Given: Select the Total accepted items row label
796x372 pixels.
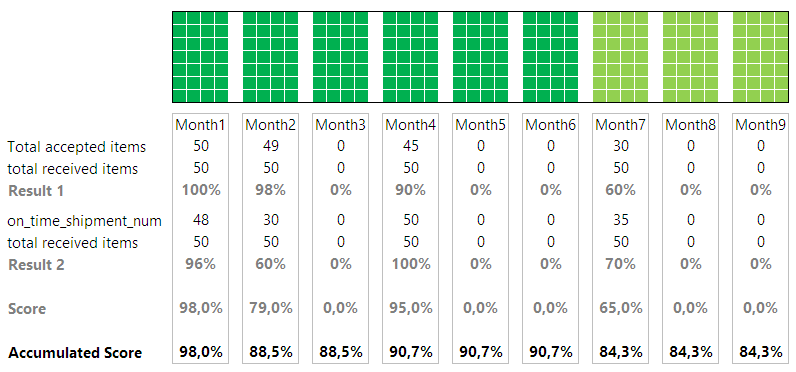Looking at the screenshot, I should coord(77,147).
